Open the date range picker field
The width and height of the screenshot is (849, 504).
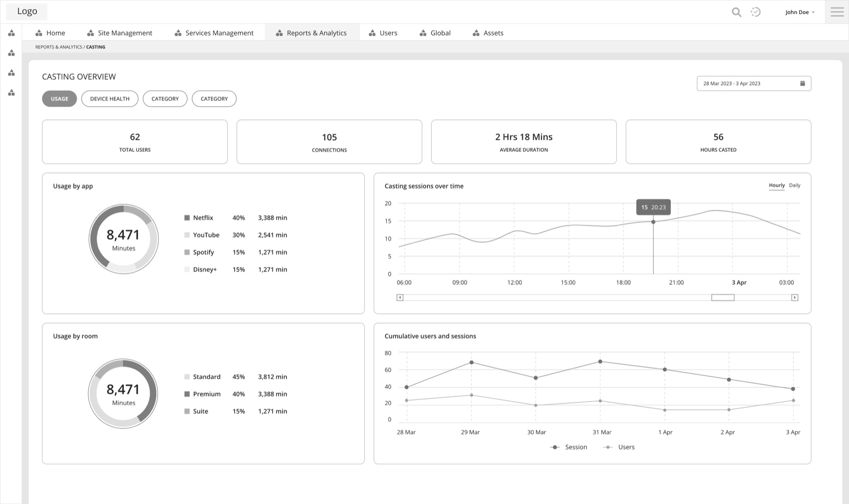tap(753, 84)
